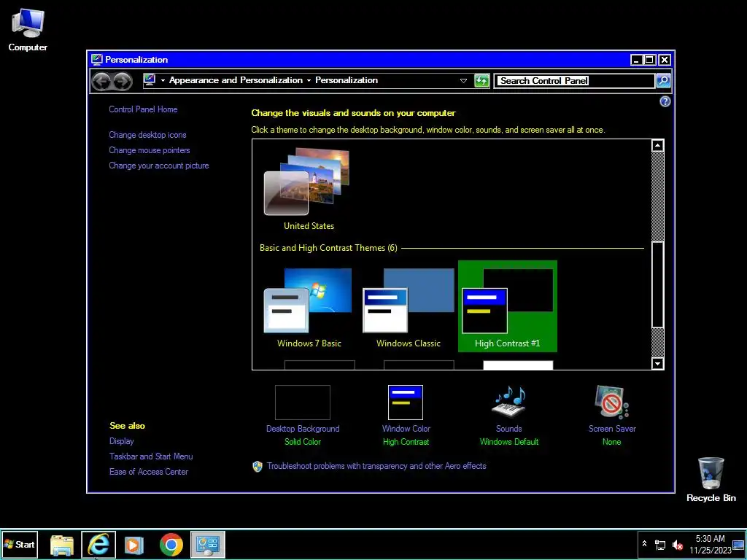The width and height of the screenshot is (747, 560).
Task: Click the muted volume tray icon
Action: coord(677,545)
